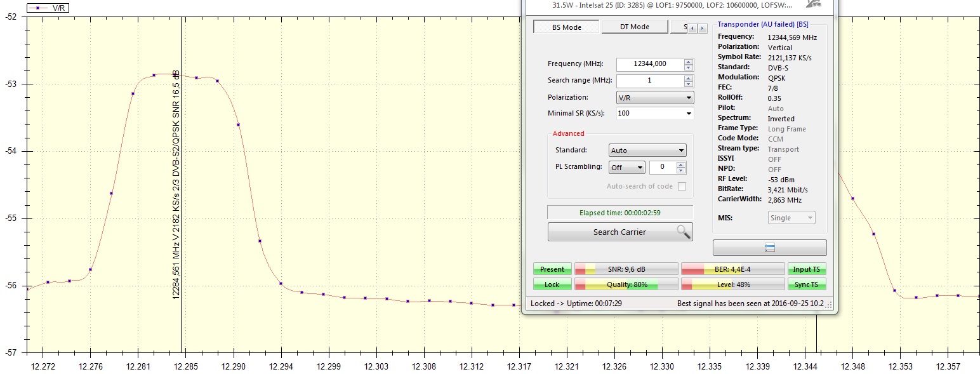
Task: Toggle the Auto-search of code checkbox
Action: coord(682,186)
